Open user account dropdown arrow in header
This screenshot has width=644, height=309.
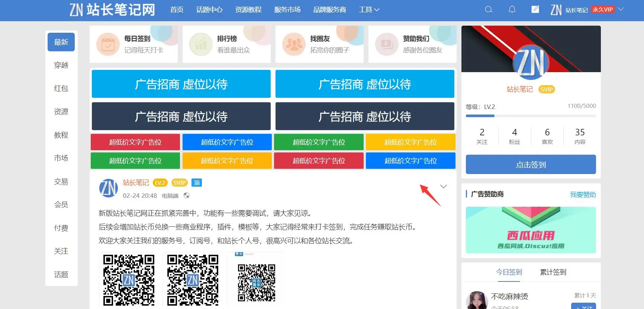(x=621, y=9)
